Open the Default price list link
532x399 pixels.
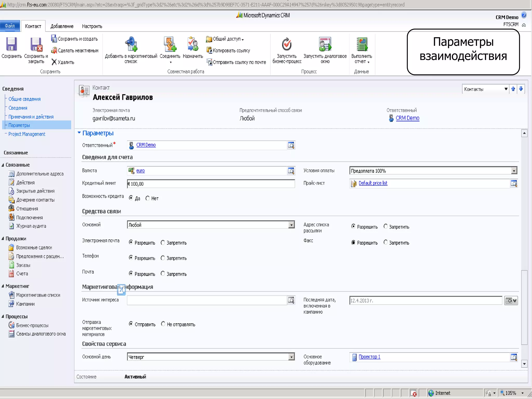click(x=373, y=183)
